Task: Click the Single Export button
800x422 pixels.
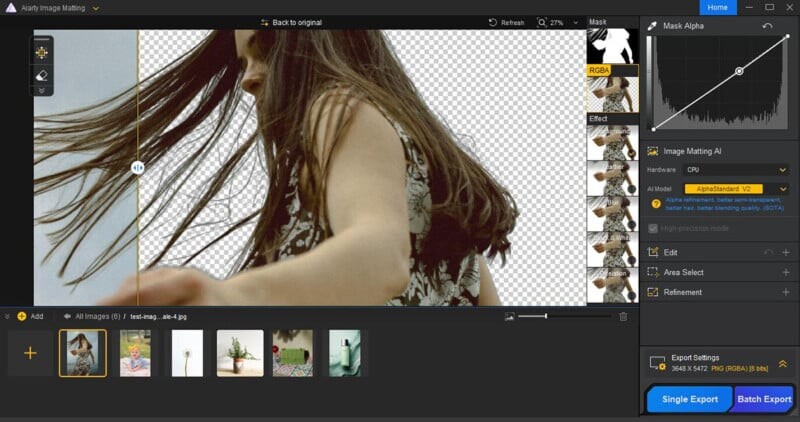Action: click(x=690, y=399)
